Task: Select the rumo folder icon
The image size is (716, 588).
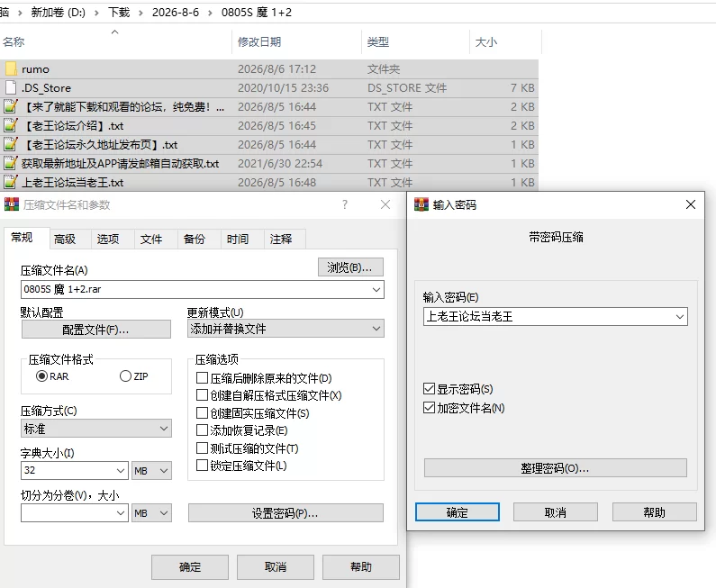Action: (12, 69)
